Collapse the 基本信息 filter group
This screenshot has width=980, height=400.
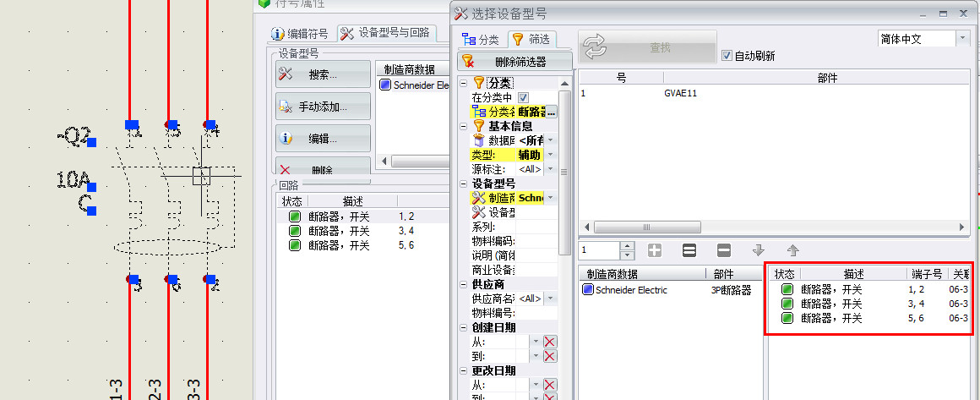click(463, 126)
